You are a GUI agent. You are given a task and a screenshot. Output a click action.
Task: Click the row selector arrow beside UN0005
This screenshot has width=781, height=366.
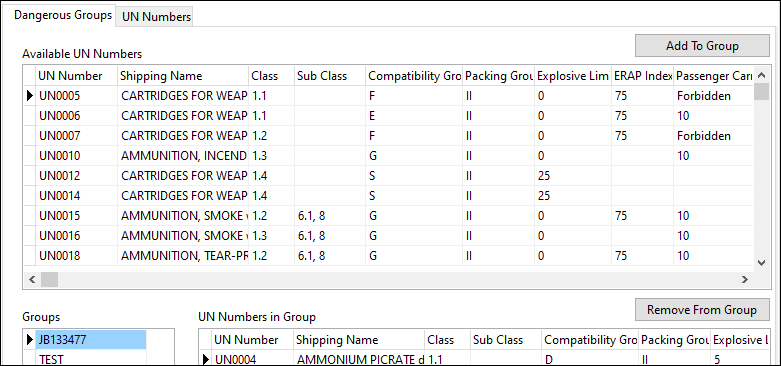[x=29, y=96]
